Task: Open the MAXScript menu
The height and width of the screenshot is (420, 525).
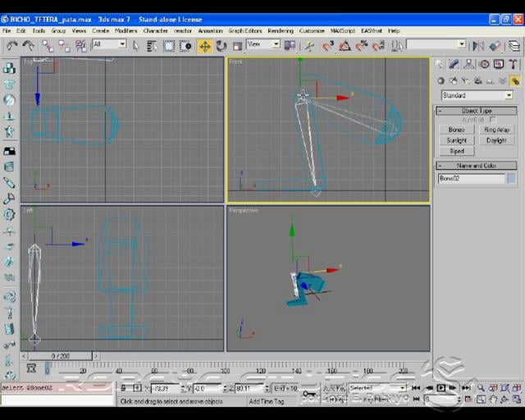Action: pos(343,31)
